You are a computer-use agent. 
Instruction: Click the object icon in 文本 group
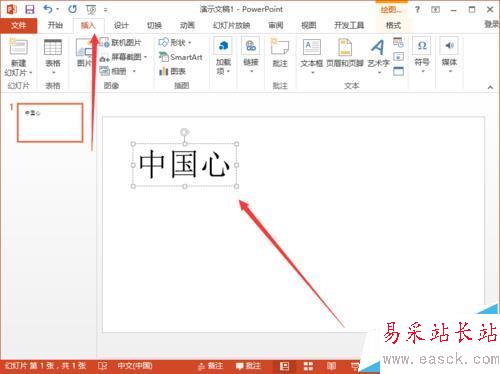pyautogui.click(x=398, y=71)
